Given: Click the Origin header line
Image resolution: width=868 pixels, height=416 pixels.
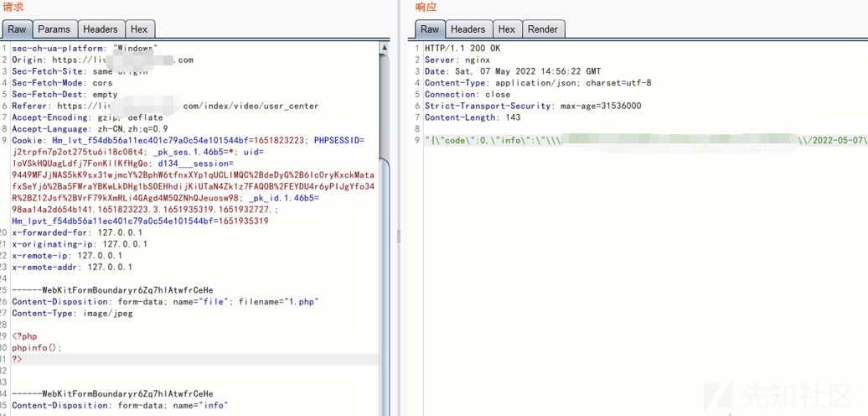Looking at the screenshot, I should (x=102, y=60).
